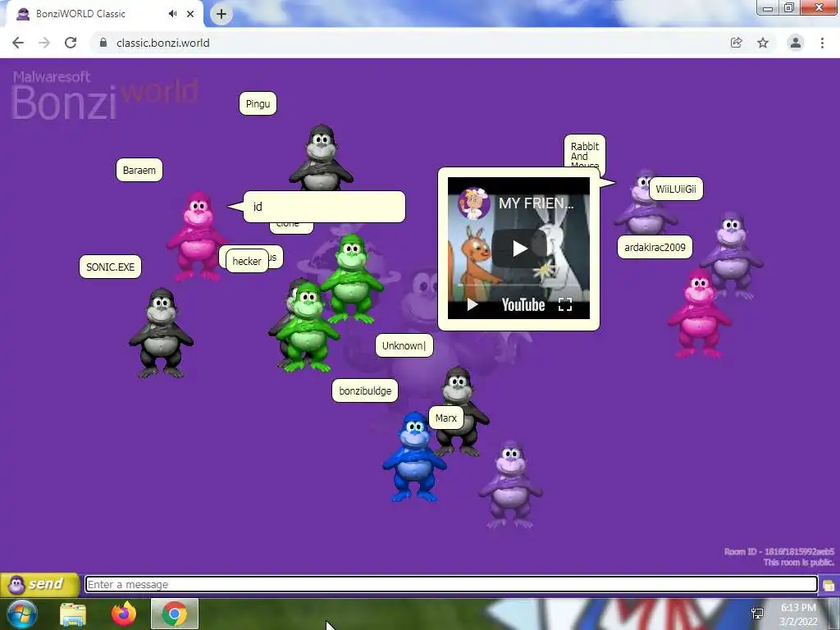Click the WiiLUiiGii name tag

click(x=676, y=189)
